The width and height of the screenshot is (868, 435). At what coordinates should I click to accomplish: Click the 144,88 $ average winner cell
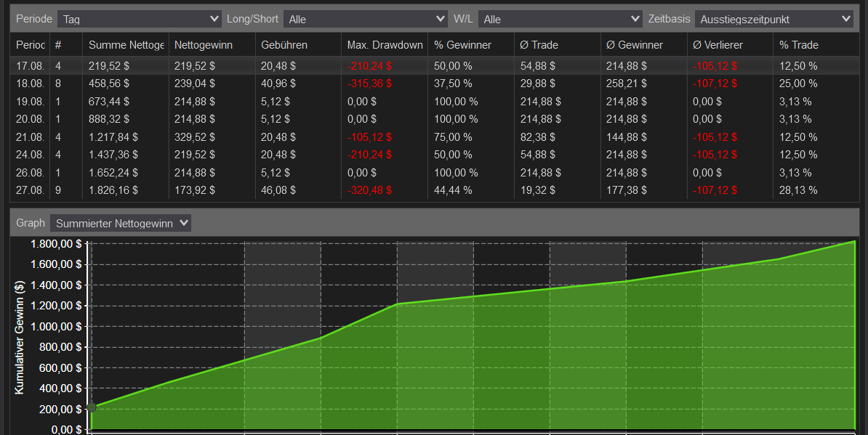pos(627,137)
